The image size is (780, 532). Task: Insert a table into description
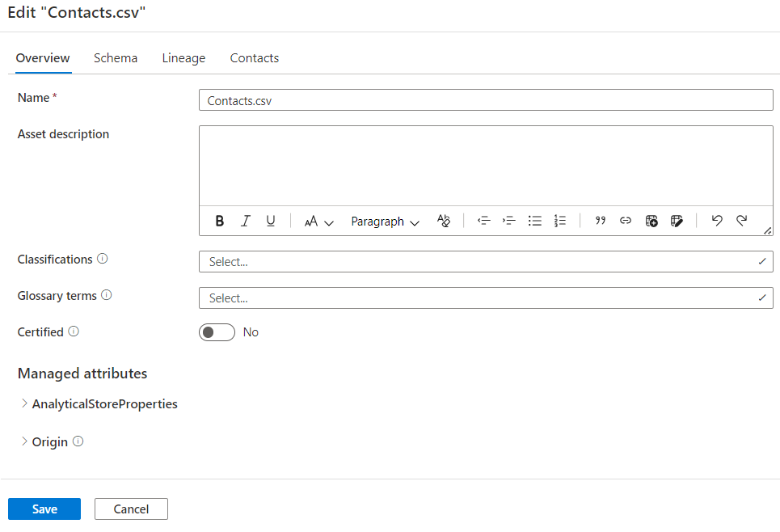(651, 221)
